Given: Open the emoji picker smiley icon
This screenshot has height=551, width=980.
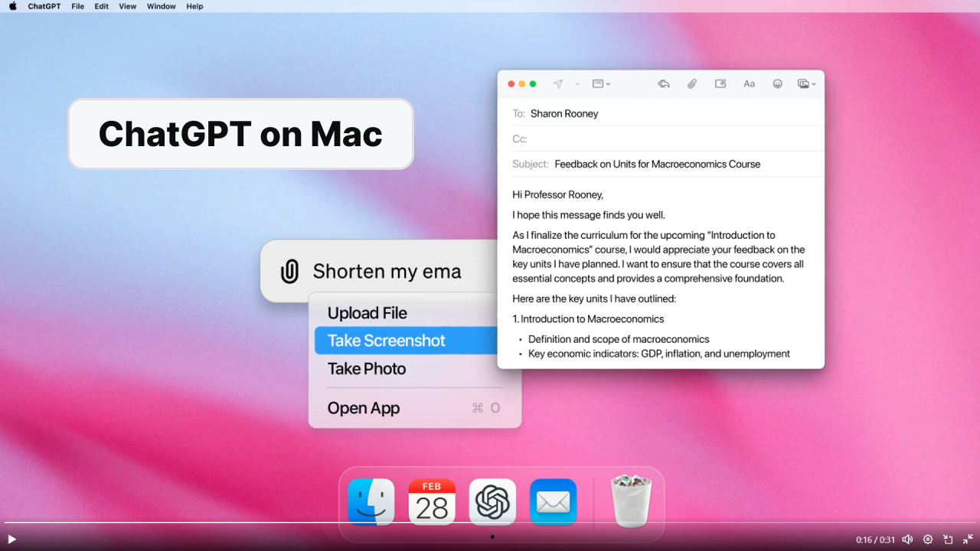Looking at the screenshot, I should point(778,84).
